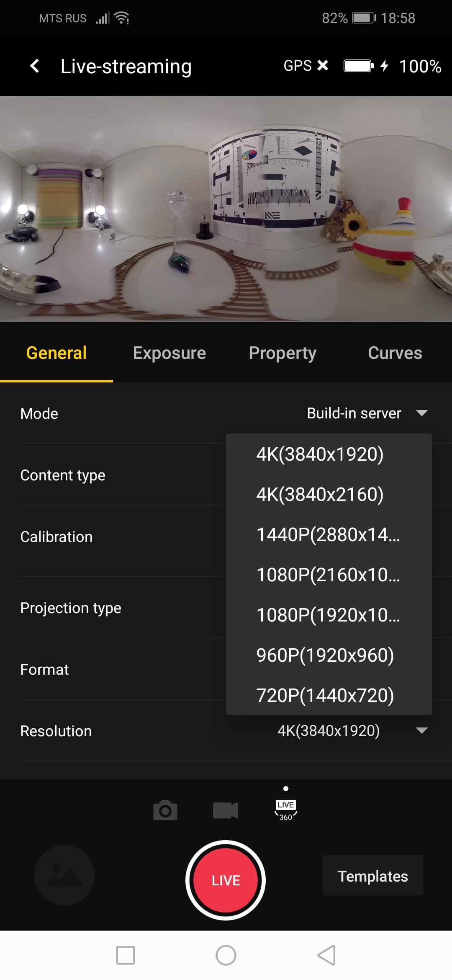Image resolution: width=452 pixels, height=980 pixels.
Task: Choose 960P(1920x960) resolution option
Action: (325, 655)
